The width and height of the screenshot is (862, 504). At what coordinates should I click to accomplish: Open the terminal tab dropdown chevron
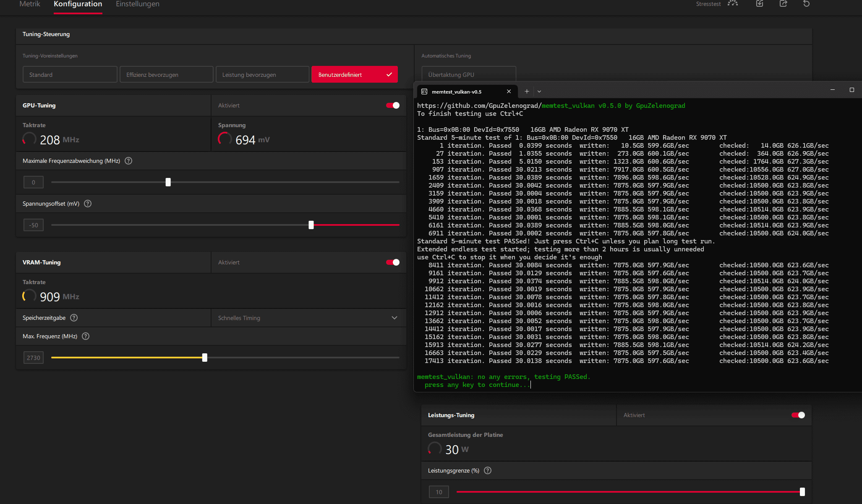pyautogui.click(x=539, y=91)
